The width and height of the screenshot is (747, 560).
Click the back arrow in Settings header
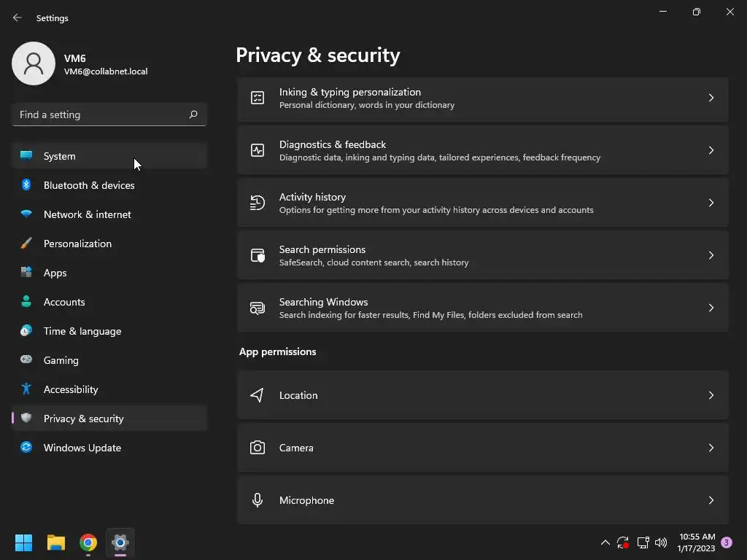coord(18,17)
